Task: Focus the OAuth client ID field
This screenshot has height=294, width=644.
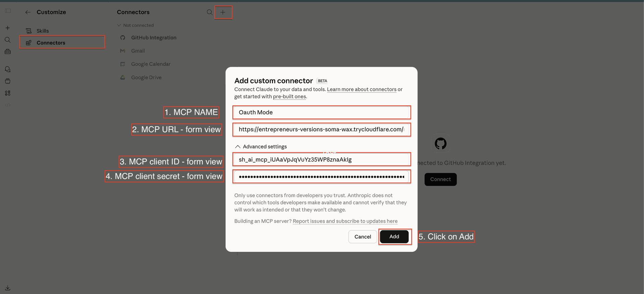Action: pos(322,160)
